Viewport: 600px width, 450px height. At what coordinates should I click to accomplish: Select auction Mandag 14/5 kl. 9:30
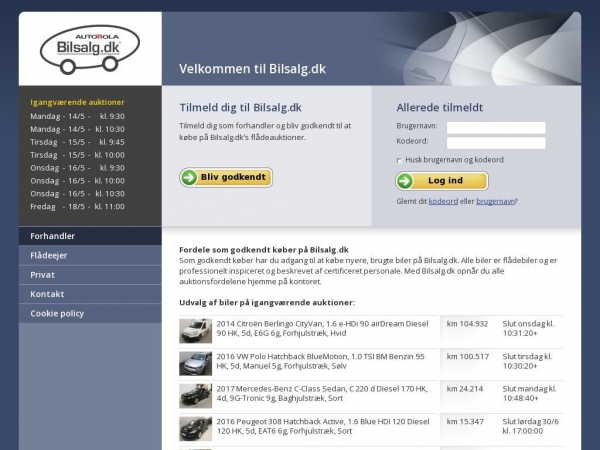[x=77, y=116]
